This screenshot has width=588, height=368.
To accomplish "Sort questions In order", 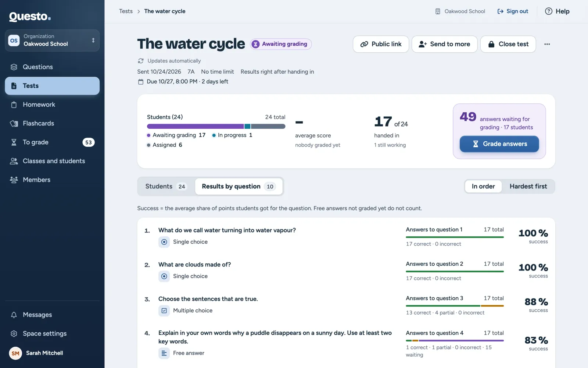I will click(483, 186).
